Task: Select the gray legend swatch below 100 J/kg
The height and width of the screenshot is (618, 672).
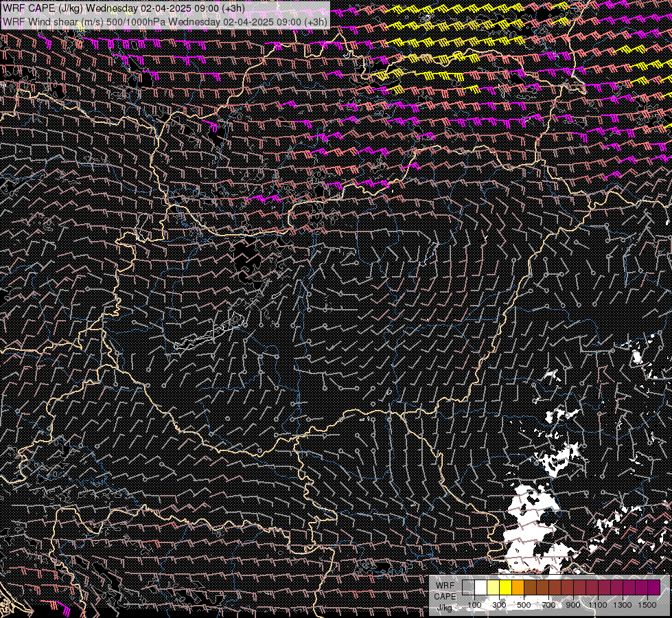Action: [468, 588]
